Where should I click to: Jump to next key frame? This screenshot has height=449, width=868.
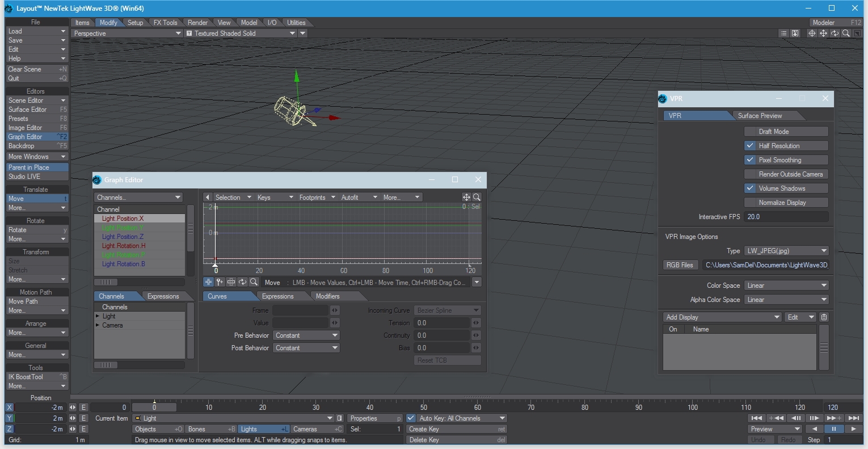834,418
